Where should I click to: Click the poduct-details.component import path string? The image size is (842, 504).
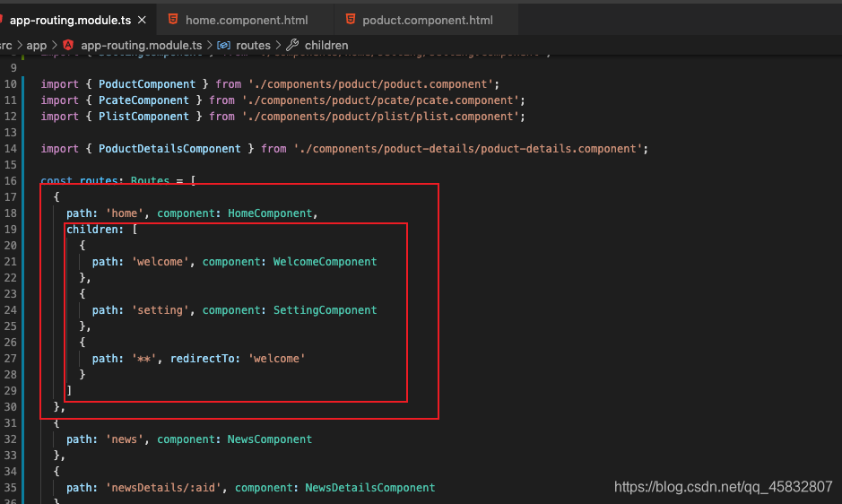pos(468,148)
